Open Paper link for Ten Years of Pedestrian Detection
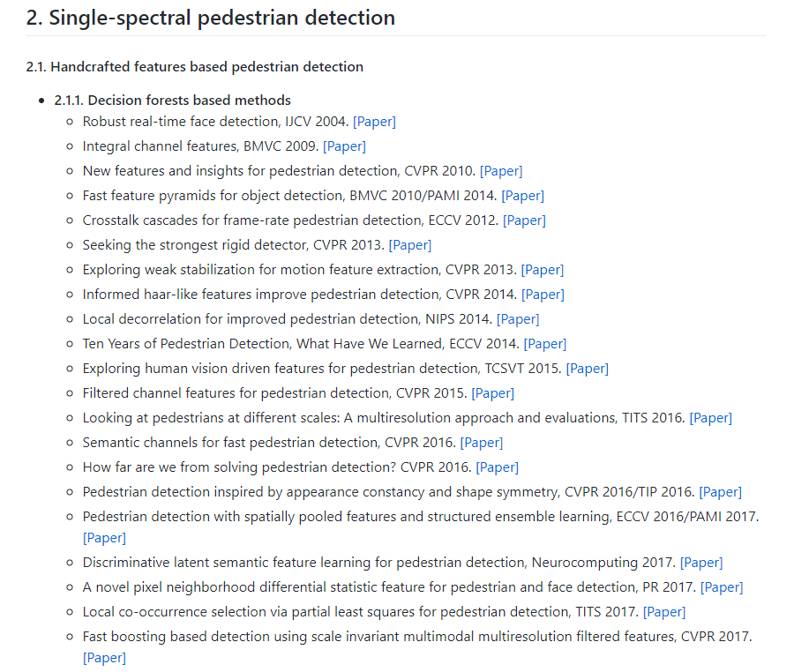This screenshot has height=672, width=794. [x=545, y=344]
